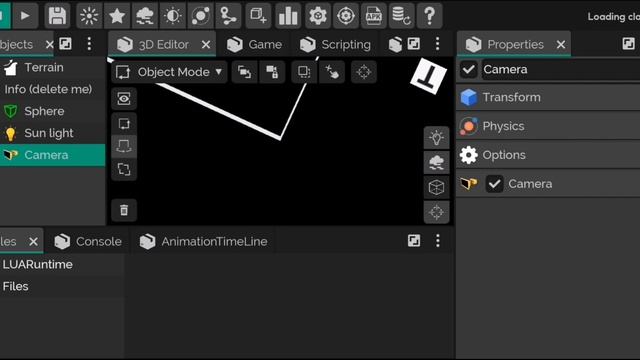
Task: Expand the Camera component section
Action: 548,184
